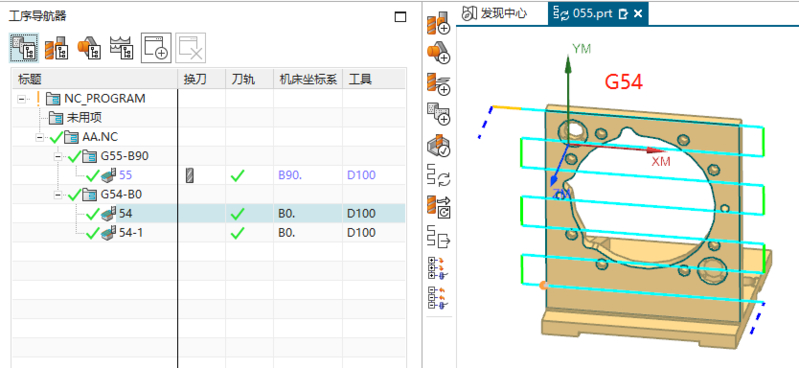Click the 刀轨 column header
The width and height of the screenshot is (799, 368).
[249, 78]
